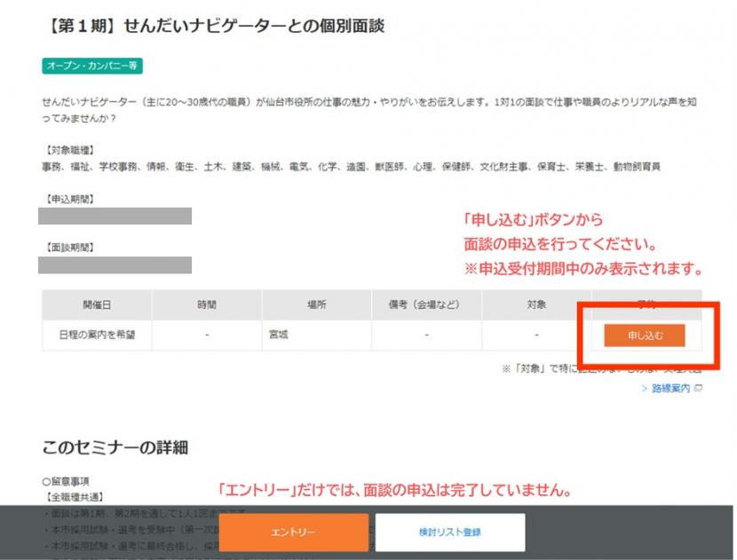
Task: Click the 場所 column header
Action: coord(317,305)
